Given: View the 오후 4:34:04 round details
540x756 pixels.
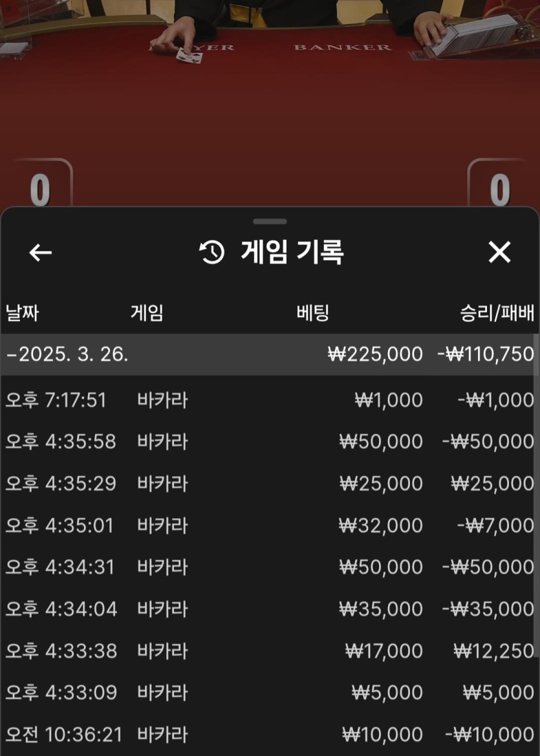Looking at the screenshot, I should coord(269,609).
